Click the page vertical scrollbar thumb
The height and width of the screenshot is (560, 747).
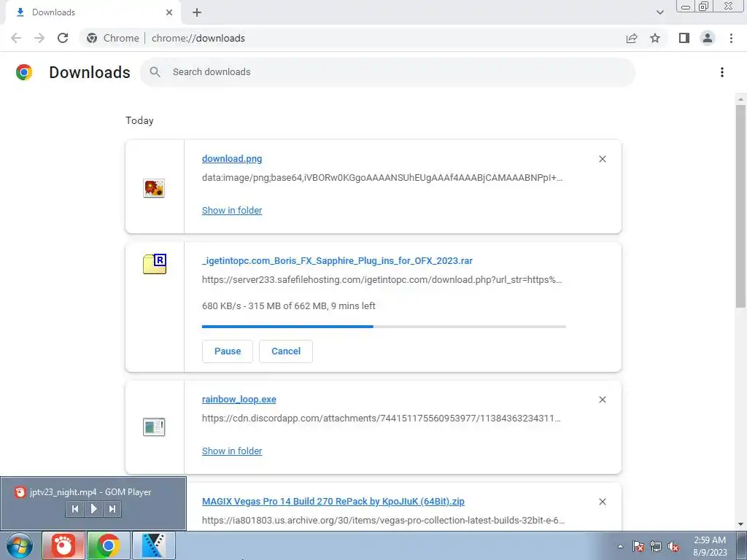[740, 206]
